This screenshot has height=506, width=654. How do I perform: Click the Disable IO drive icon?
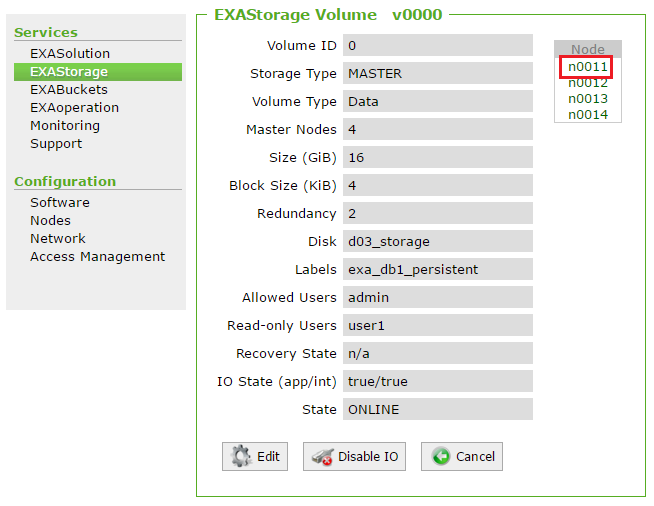(x=322, y=457)
